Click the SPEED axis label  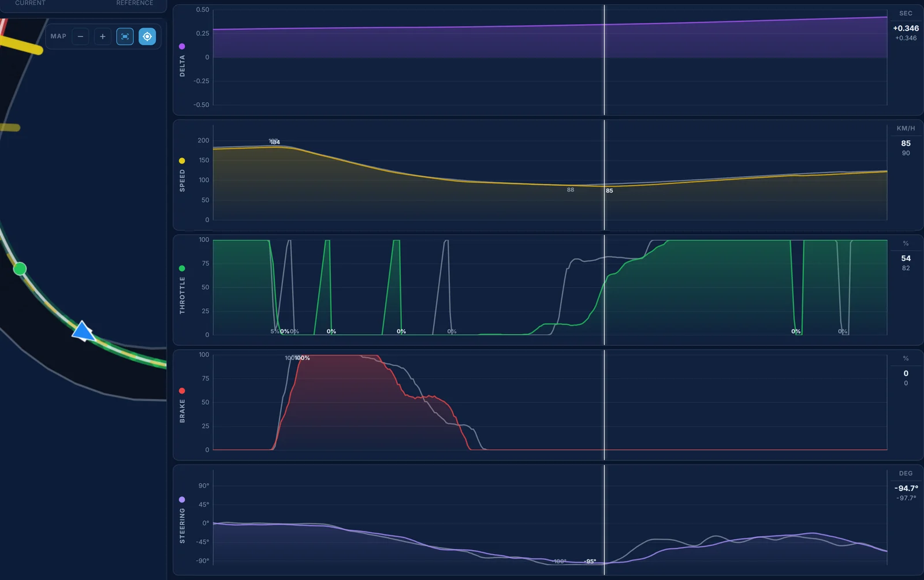coord(182,181)
